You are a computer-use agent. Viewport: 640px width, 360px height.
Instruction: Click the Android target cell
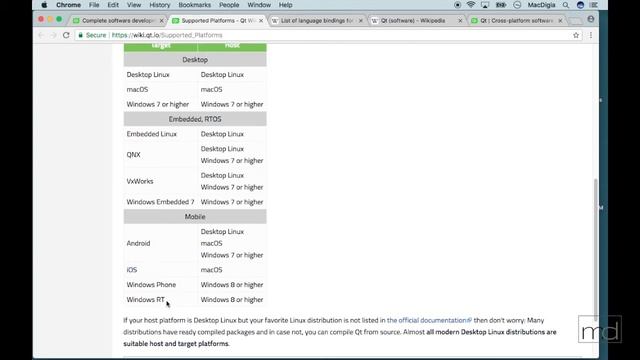(x=161, y=243)
